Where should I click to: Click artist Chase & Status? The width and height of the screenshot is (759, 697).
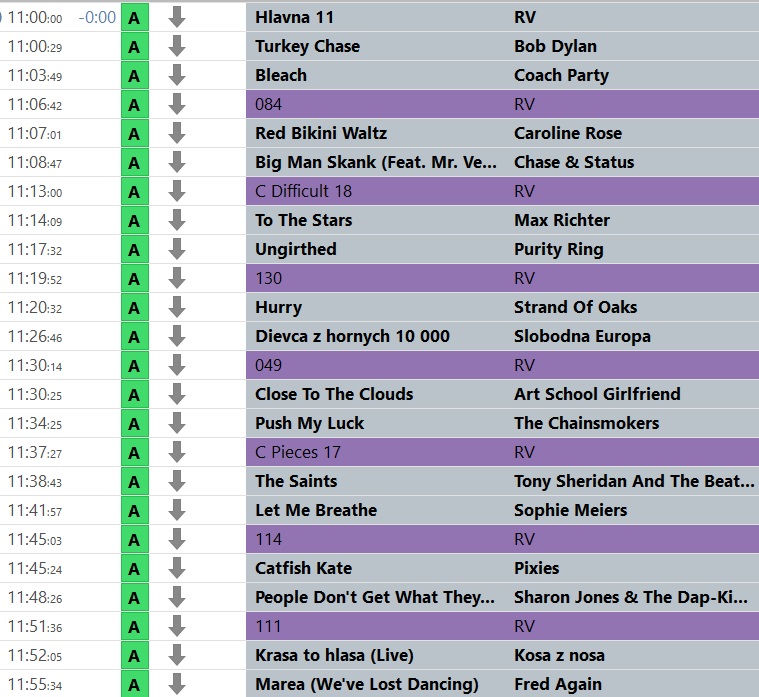574,163
